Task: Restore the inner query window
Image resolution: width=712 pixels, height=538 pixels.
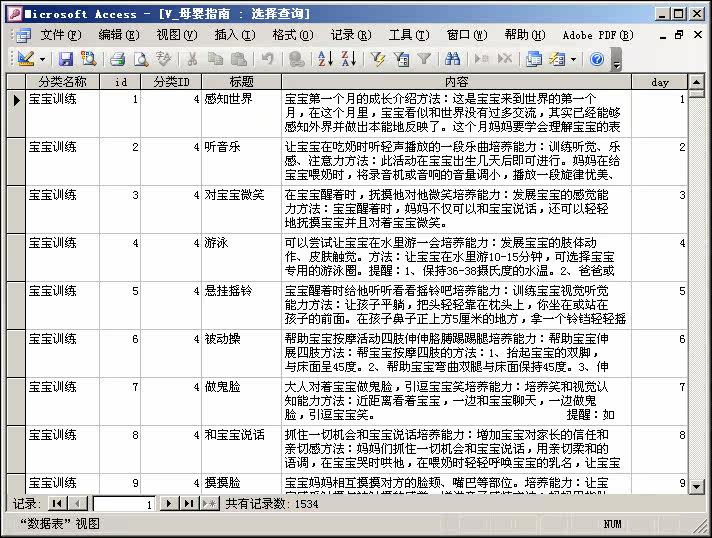Action: click(x=679, y=35)
